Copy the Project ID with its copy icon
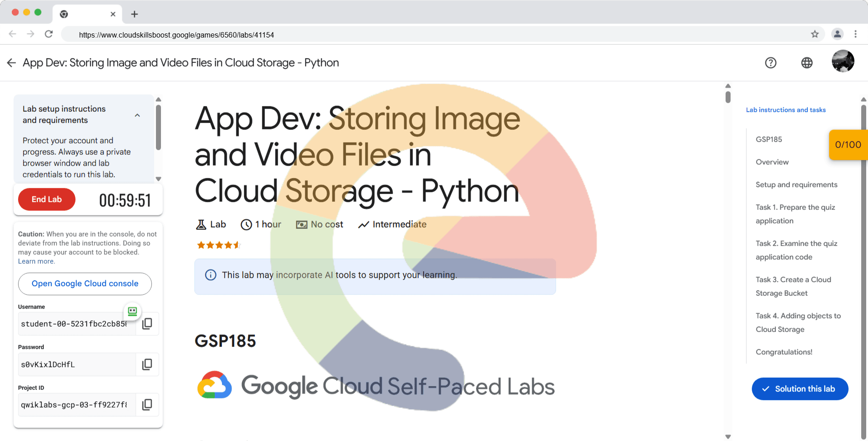Image resolution: width=868 pixels, height=441 pixels. point(147,405)
